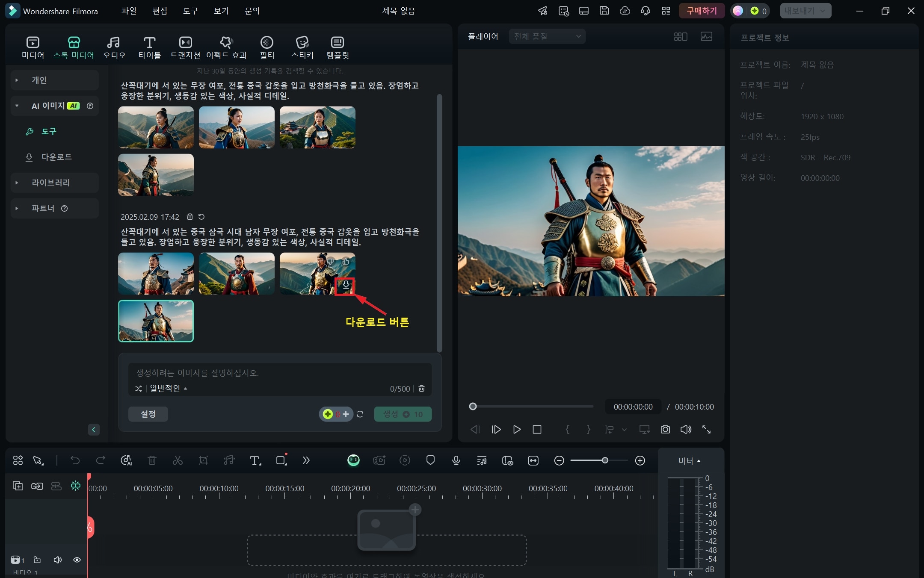This screenshot has width=924, height=578.
Task: Move the player progress slider
Action: (x=473, y=407)
